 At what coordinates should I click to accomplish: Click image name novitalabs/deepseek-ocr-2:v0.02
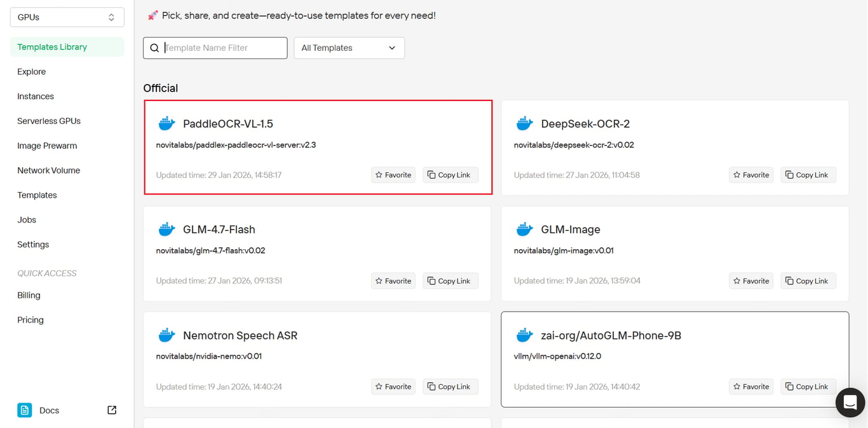click(x=574, y=145)
